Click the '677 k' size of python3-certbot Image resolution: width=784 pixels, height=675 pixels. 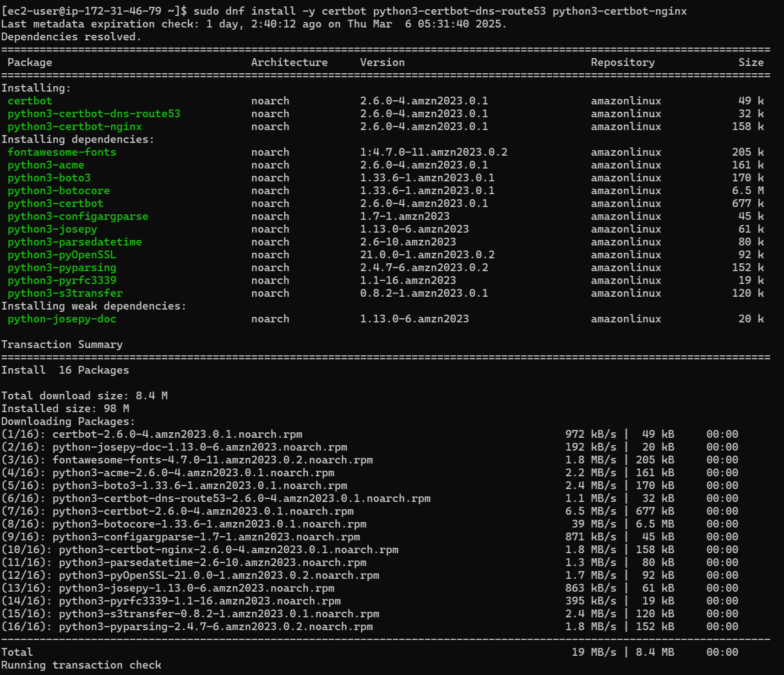click(748, 203)
